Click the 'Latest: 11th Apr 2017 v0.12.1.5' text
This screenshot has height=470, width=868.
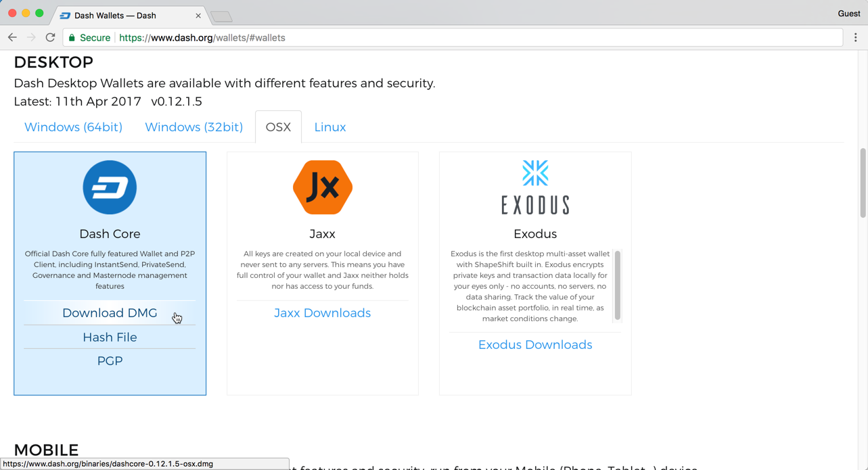(x=108, y=101)
